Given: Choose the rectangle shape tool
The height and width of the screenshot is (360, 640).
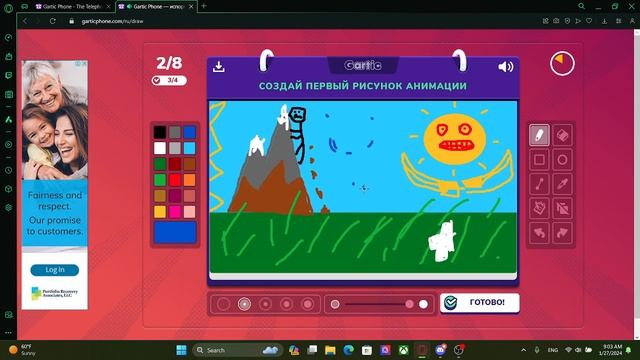Looking at the screenshot, I should 539,160.
